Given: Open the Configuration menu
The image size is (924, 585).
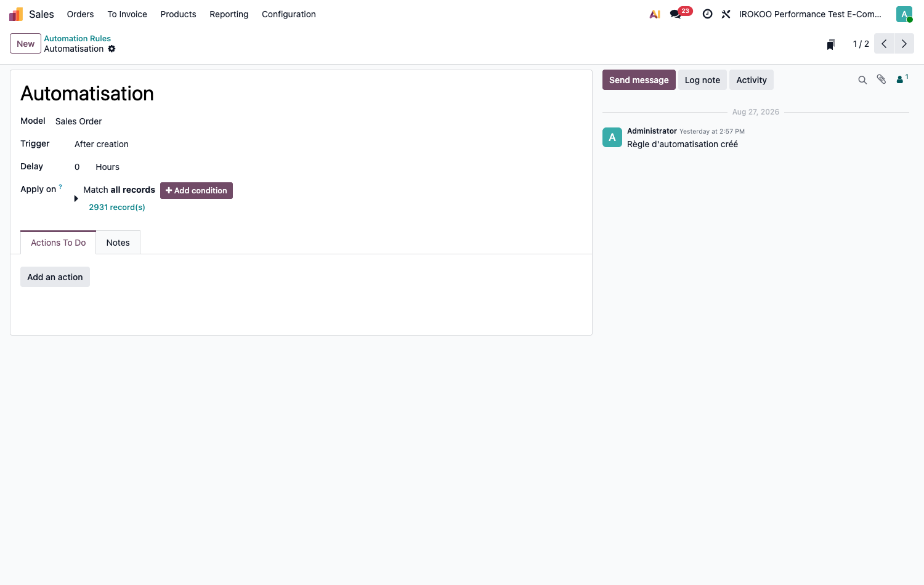Looking at the screenshot, I should (288, 14).
